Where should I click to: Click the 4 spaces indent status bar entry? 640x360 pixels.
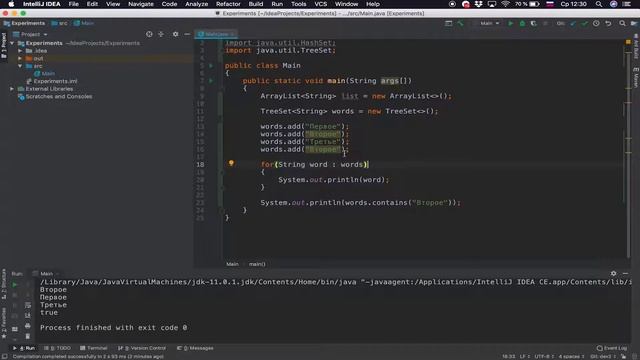(571, 356)
